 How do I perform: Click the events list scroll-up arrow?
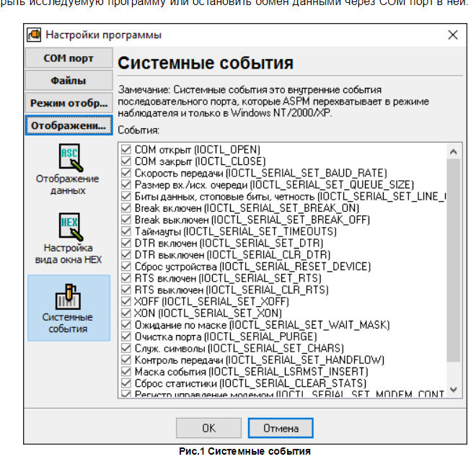click(453, 151)
